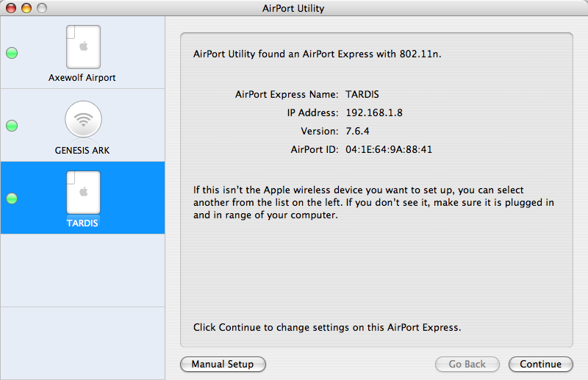Click the IP Address value 192.168.1.8

[374, 112]
